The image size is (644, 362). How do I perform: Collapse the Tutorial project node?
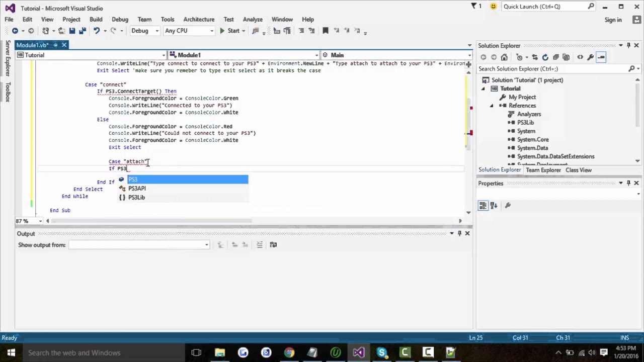coord(484,88)
